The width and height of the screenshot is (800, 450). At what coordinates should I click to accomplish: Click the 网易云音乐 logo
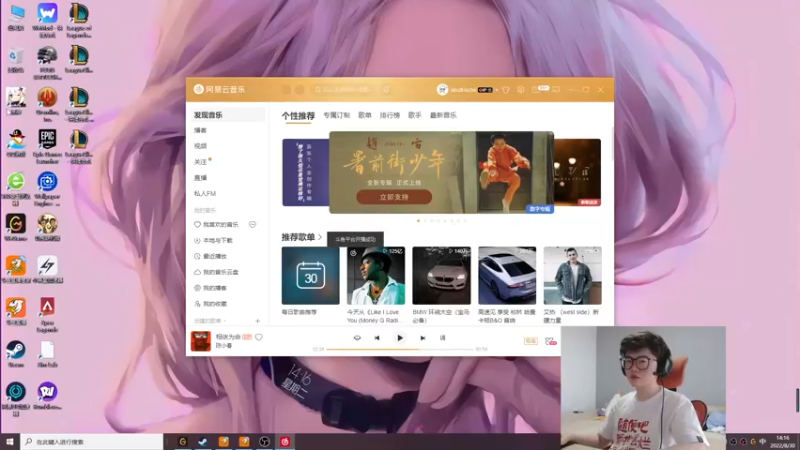pyautogui.click(x=219, y=89)
